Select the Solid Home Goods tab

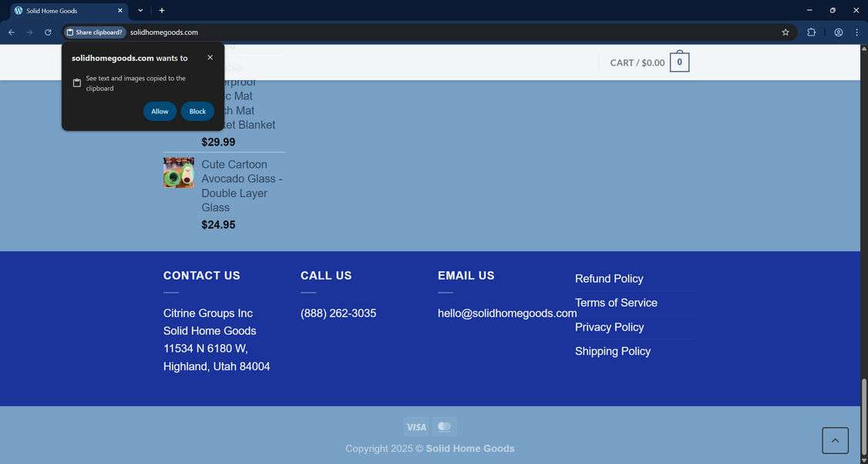(69, 11)
